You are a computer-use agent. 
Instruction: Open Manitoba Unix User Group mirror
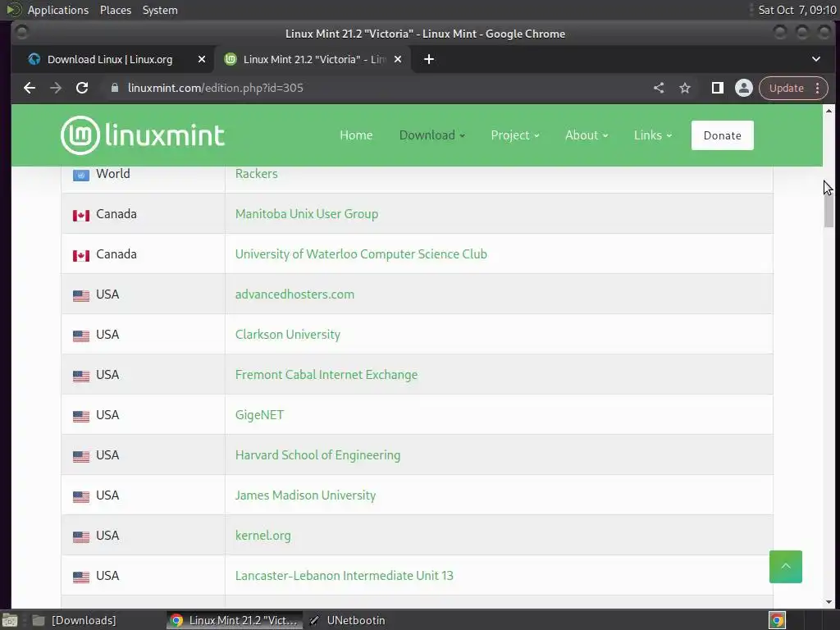307,214
